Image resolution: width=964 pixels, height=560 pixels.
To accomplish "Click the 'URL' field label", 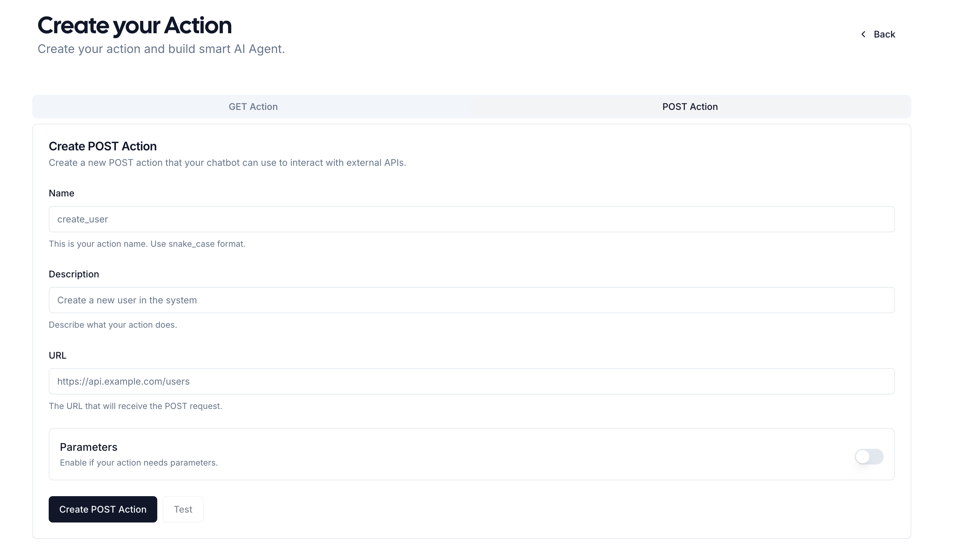I will [x=57, y=355].
